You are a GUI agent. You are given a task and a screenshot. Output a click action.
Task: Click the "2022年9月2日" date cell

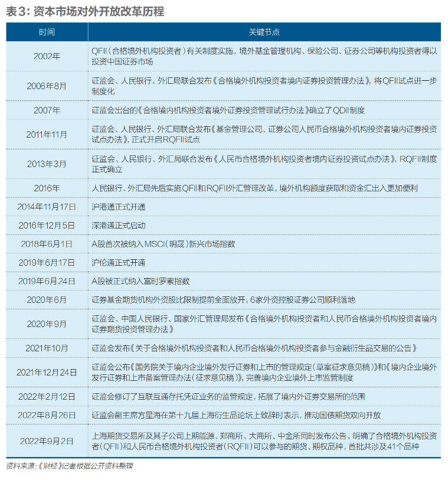[47, 440]
